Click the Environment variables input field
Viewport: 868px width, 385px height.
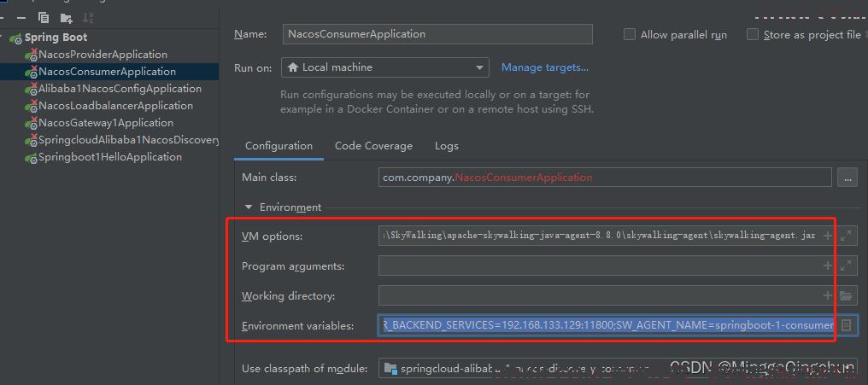coord(607,325)
